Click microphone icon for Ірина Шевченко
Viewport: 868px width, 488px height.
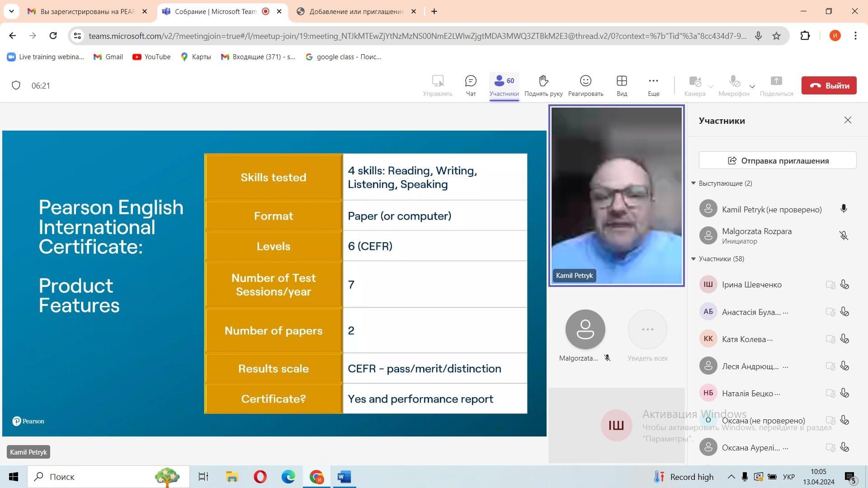[844, 285]
